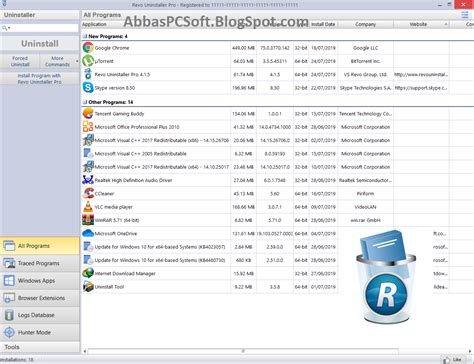Click the icon for Windows Update KB4023057

88,247
